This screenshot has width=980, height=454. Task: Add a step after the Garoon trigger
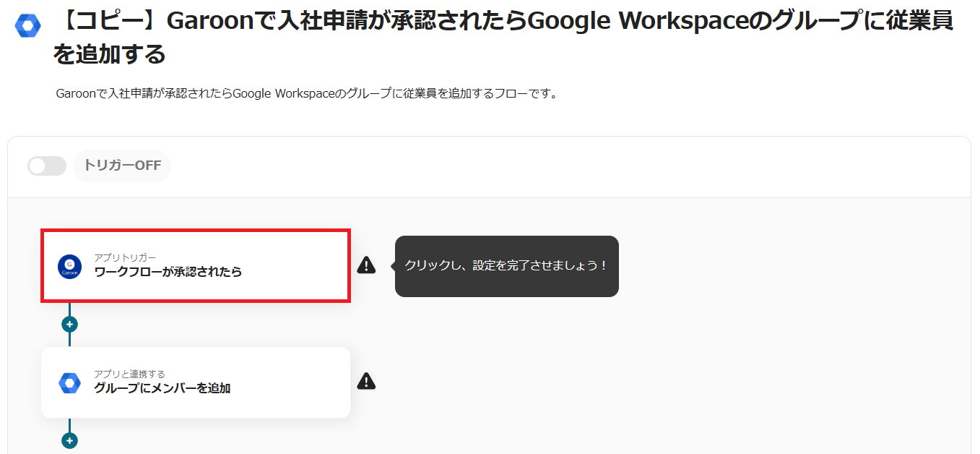[x=69, y=325]
